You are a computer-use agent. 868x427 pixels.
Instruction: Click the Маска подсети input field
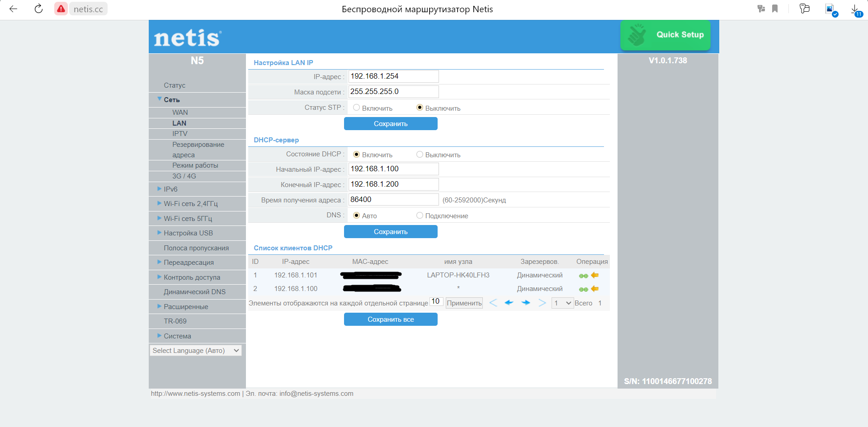[x=393, y=91]
